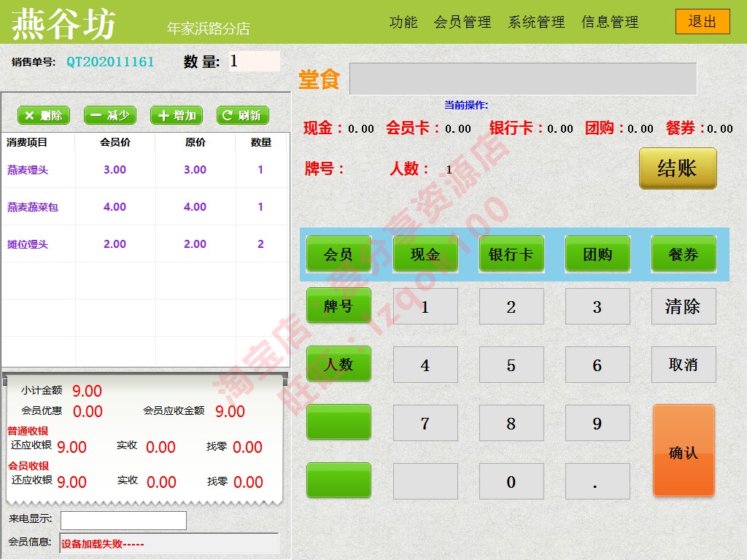Click the 会员应收金额 9.00 value
Viewport: 747px width, 560px height.
coord(230,411)
